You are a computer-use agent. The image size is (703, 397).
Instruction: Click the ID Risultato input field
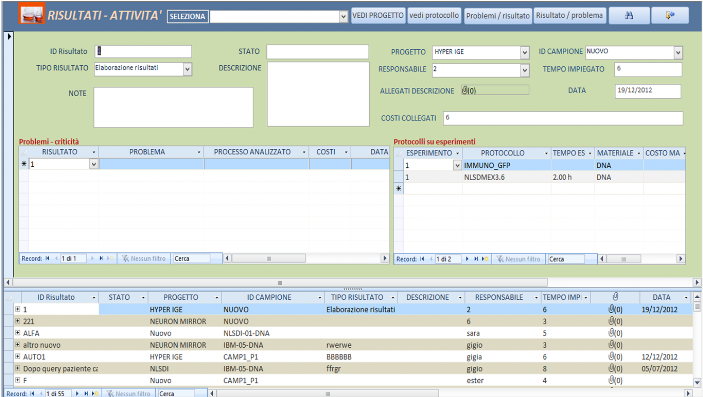pos(143,51)
